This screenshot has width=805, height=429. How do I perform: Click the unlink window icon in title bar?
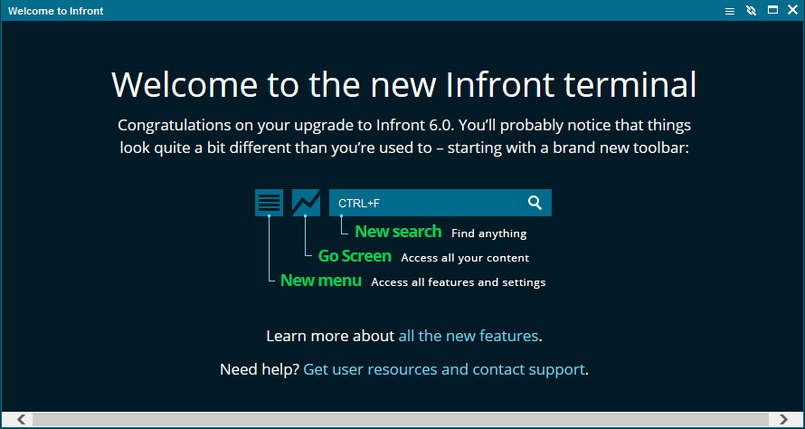point(751,11)
